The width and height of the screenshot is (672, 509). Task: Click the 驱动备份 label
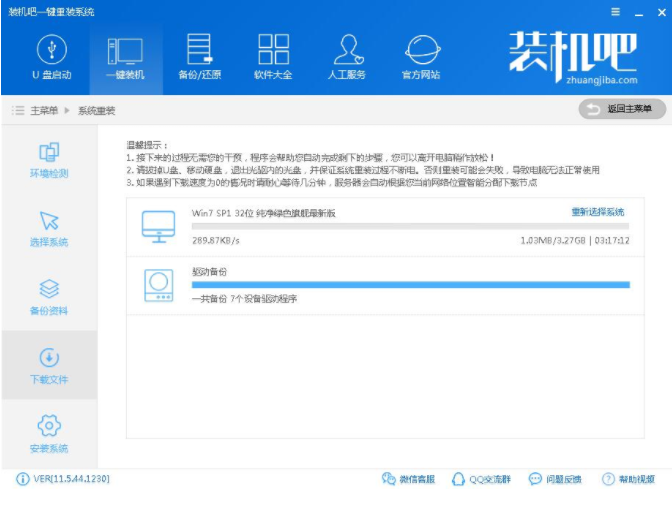(x=209, y=272)
